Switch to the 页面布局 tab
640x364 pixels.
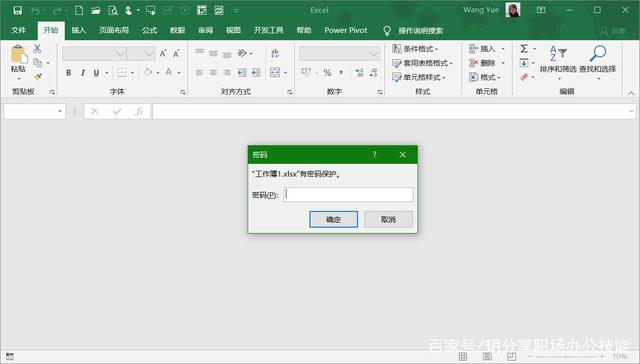(114, 30)
